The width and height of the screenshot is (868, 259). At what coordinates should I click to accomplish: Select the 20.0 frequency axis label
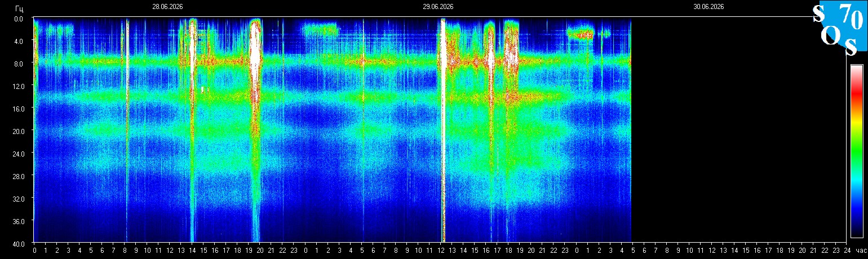[17, 131]
